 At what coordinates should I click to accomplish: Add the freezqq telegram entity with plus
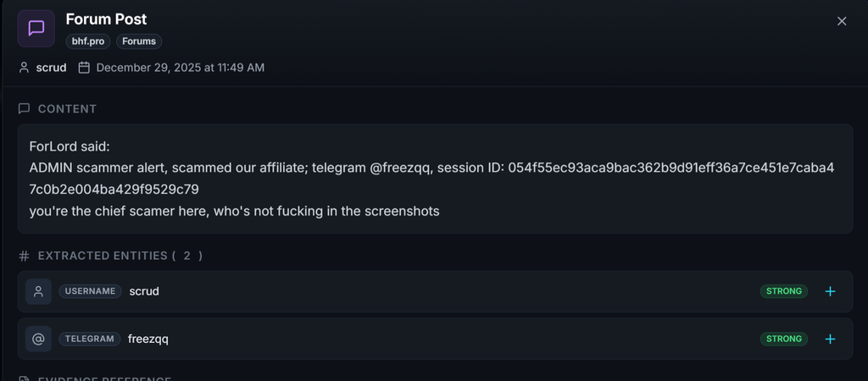pos(830,339)
